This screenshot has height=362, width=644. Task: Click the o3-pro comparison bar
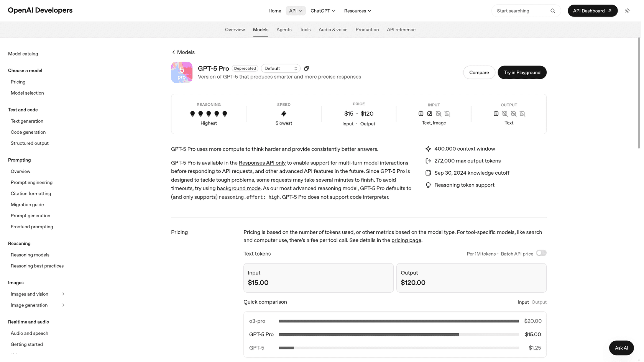click(x=399, y=321)
